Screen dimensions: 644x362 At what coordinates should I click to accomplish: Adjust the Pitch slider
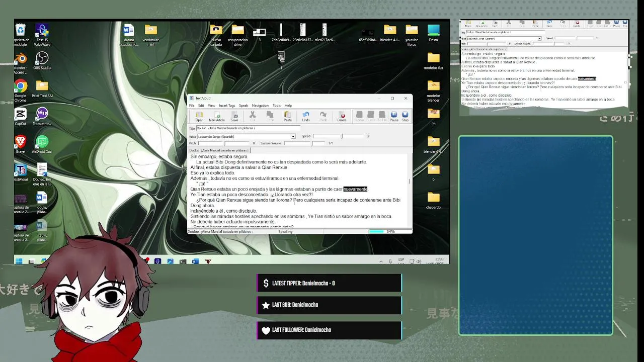pos(224,143)
